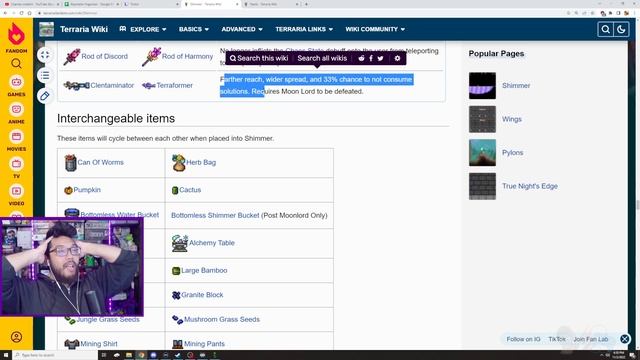This screenshot has width=640, height=360.
Task: Click the Alchemy Table icon
Action: point(180,243)
